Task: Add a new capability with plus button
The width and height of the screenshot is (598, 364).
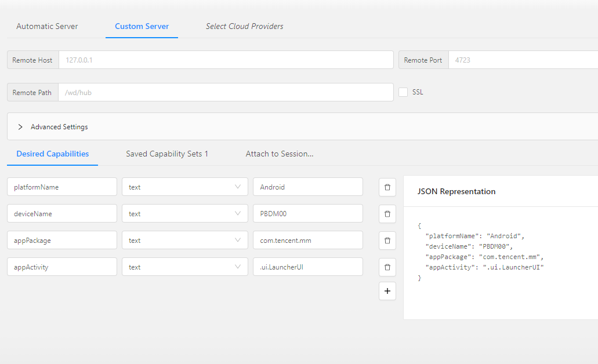Action: [387, 291]
